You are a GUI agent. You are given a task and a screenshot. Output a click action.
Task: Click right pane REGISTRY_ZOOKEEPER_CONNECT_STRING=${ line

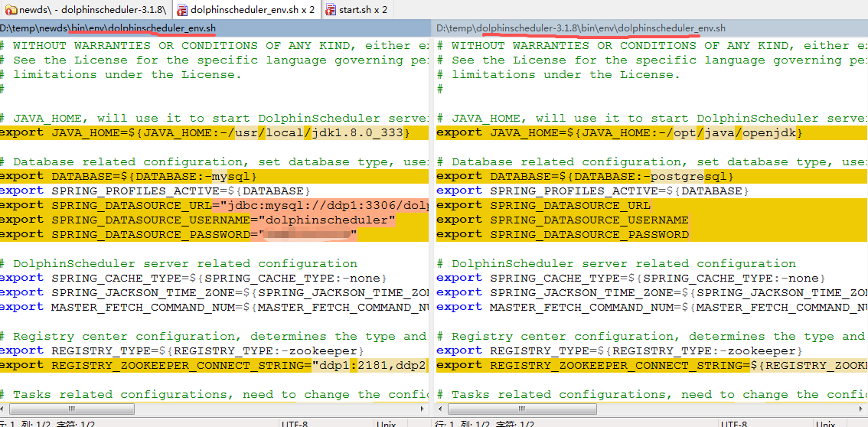pyautogui.click(x=652, y=365)
